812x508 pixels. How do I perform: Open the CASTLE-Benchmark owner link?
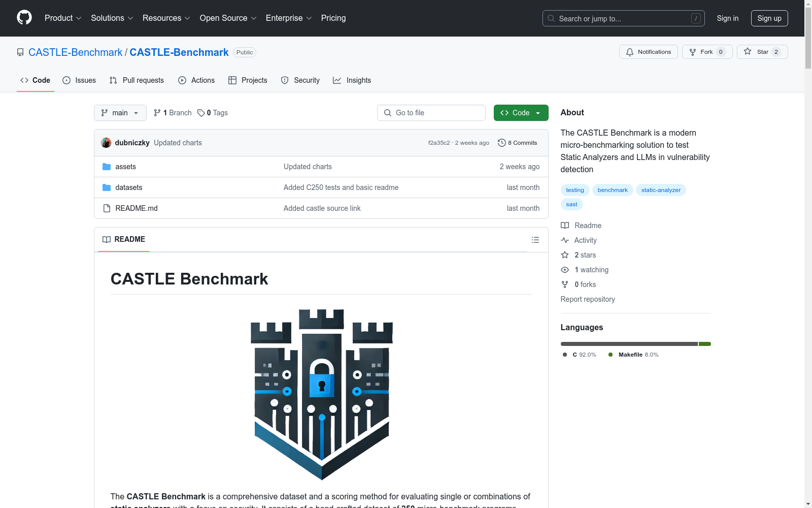(x=75, y=52)
